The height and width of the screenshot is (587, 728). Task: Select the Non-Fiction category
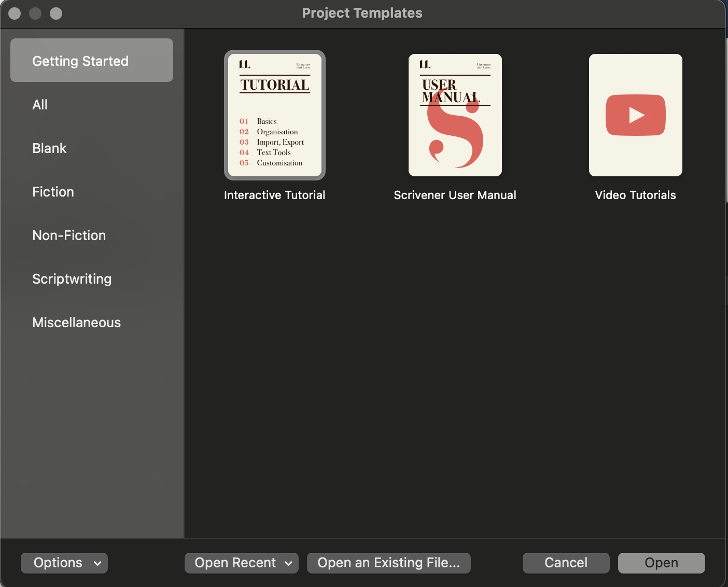coord(92,235)
